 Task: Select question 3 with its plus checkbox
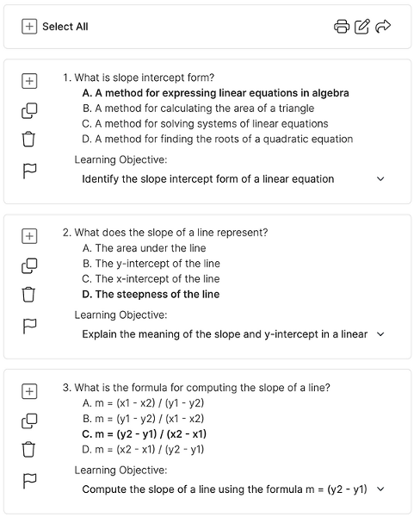[29, 391]
